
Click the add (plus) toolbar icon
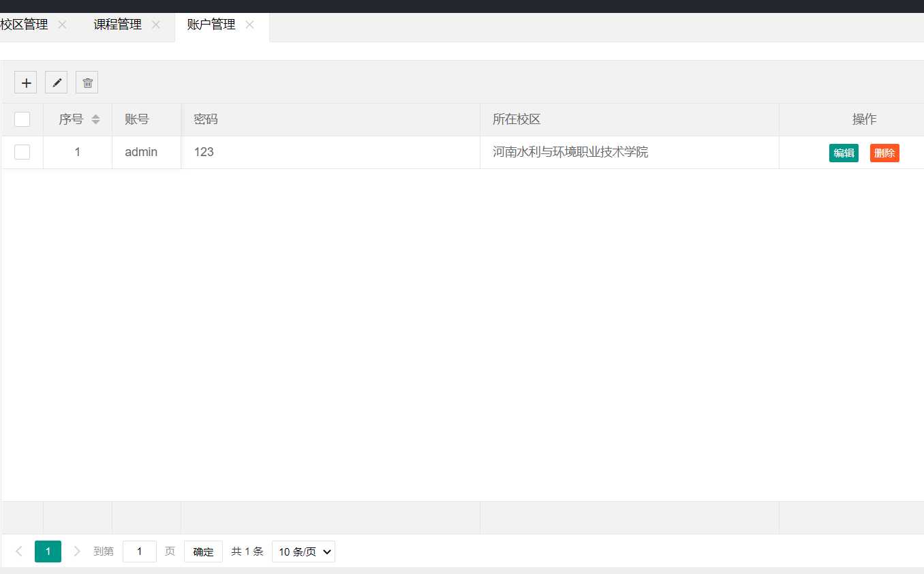(26, 82)
